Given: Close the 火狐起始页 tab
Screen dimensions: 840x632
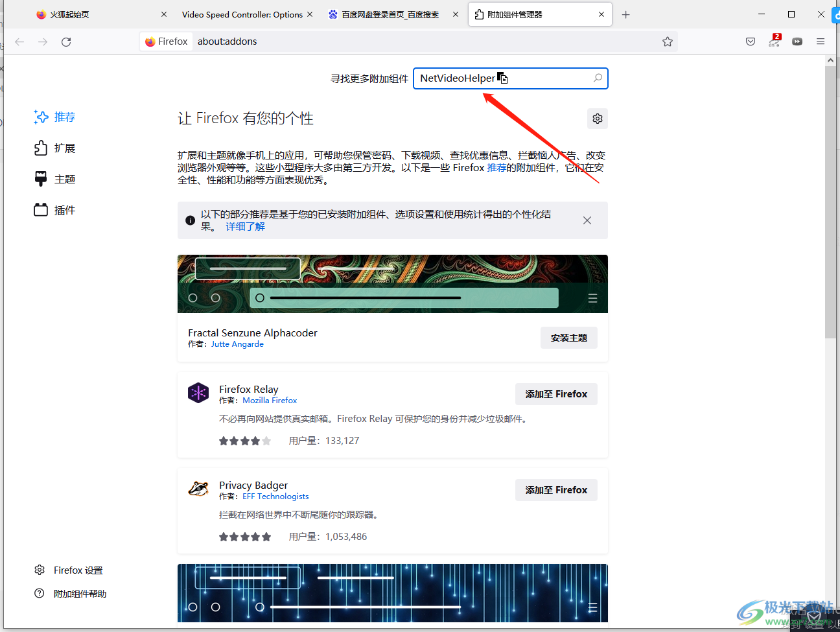Looking at the screenshot, I should 164,14.
